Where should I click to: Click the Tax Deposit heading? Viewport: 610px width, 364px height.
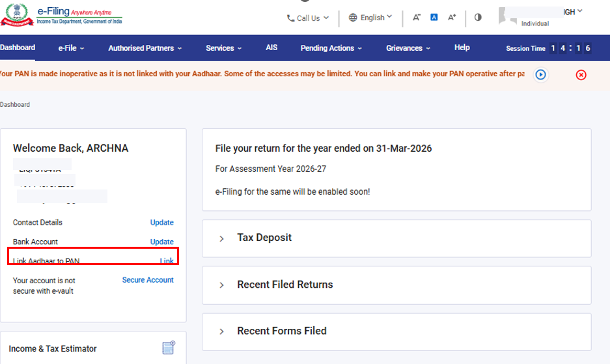[x=264, y=238]
